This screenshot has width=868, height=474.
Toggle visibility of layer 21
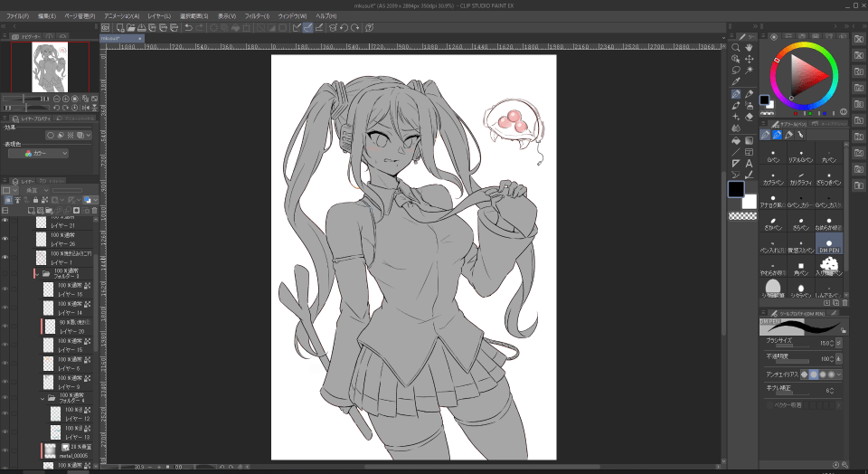pos(5,221)
